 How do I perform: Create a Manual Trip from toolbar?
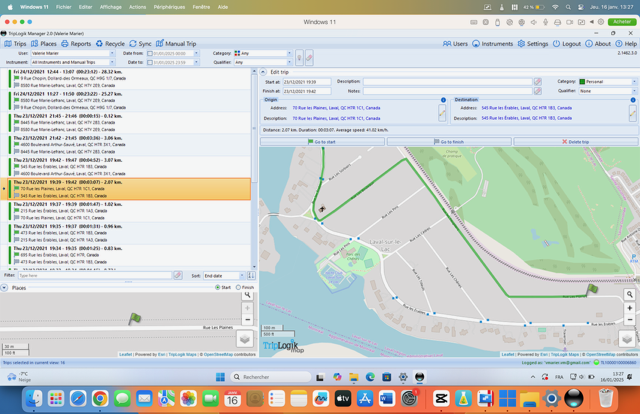[x=176, y=44]
